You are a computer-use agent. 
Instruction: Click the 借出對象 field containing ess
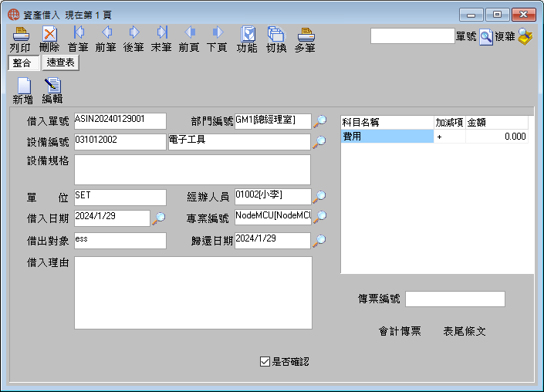click(x=120, y=241)
